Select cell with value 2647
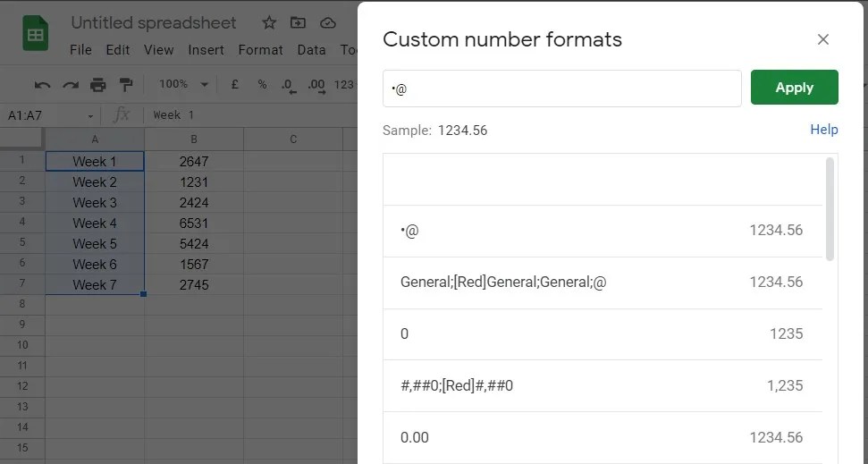 point(194,161)
